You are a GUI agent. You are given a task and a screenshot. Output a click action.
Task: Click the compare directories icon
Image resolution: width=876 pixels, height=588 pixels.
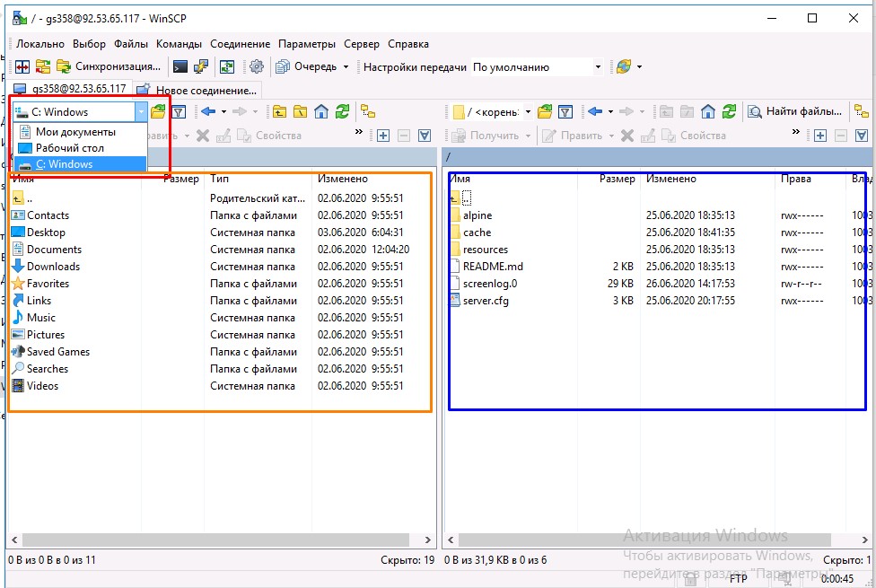click(22, 66)
